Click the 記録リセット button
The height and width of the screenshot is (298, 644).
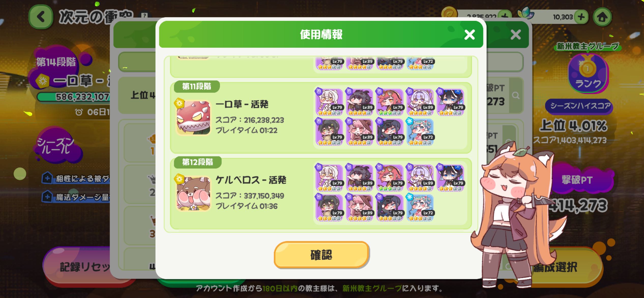click(85, 267)
